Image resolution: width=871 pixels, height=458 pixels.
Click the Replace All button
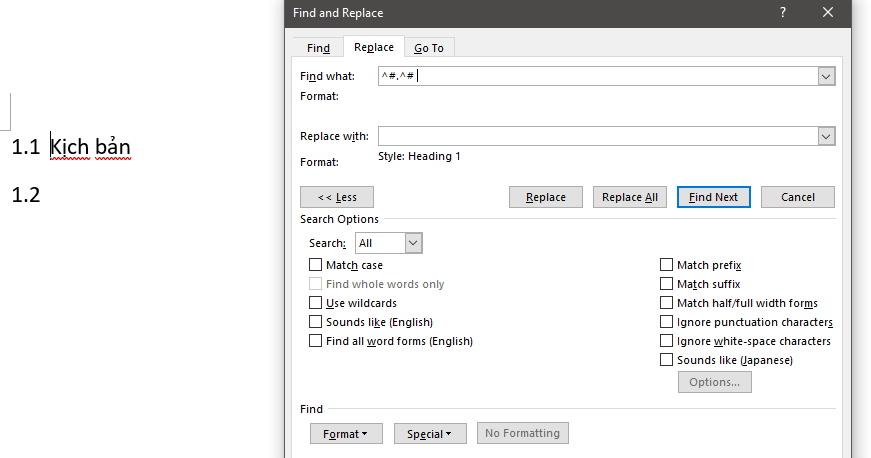coord(630,197)
